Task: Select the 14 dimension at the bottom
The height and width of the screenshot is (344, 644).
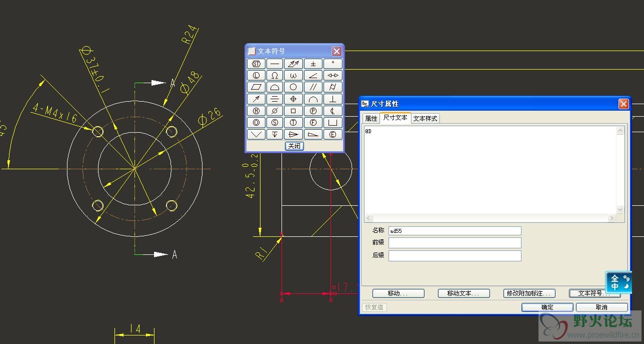Action: [135, 328]
